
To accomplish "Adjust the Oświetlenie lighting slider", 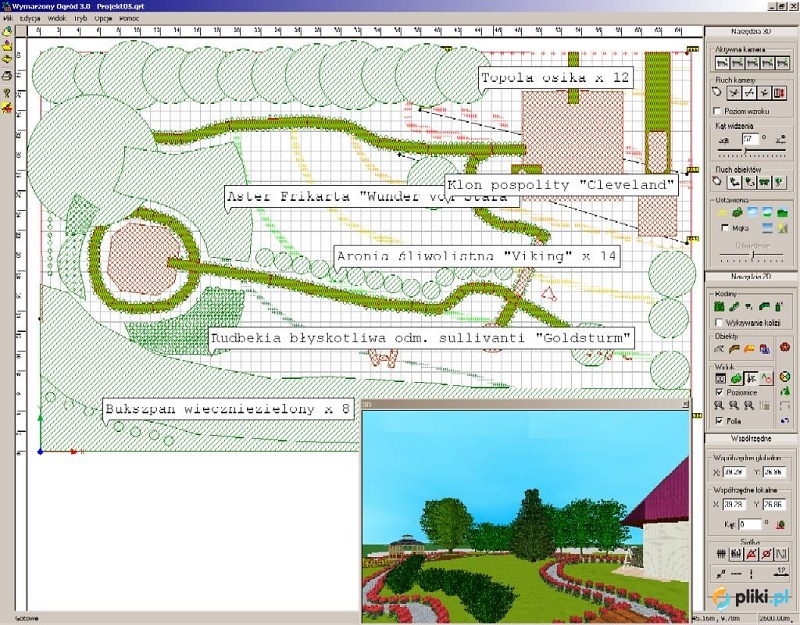I will click(x=751, y=255).
